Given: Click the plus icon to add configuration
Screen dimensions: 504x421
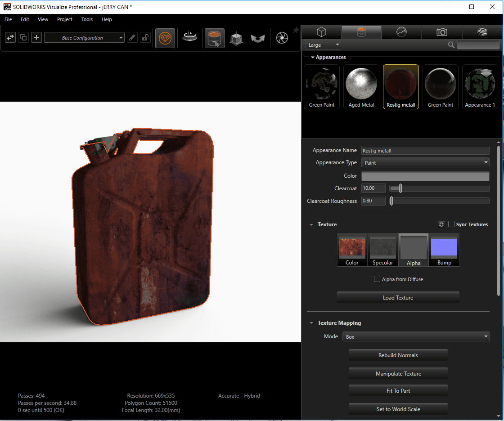Looking at the screenshot, I should [36, 38].
